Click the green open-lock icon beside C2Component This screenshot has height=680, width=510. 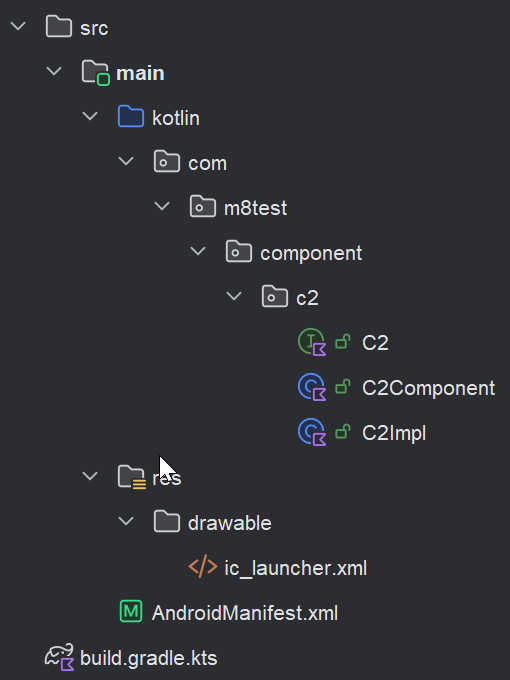click(x=343, y=386)
